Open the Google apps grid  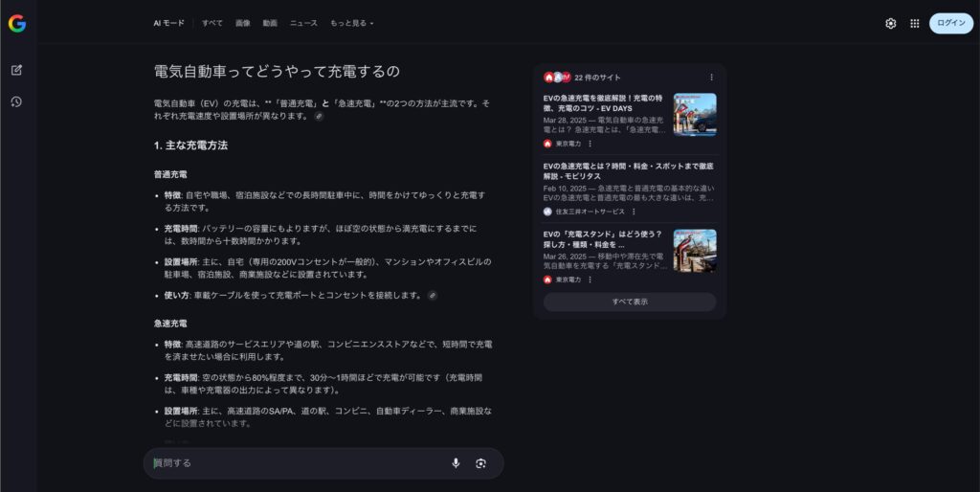coord(914,24)
